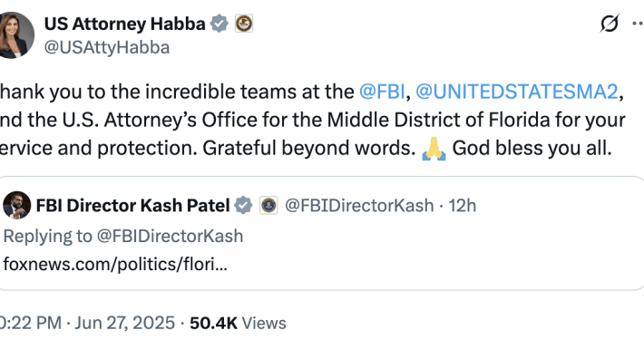The image size is (644, 340).
Task: Click the praying hands emoji
Action: pos(434,149)
